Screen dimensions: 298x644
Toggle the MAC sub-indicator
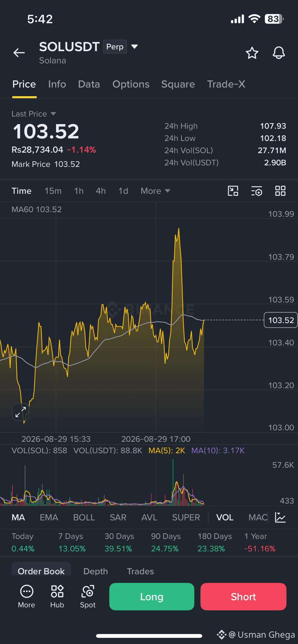coord(258,517)
